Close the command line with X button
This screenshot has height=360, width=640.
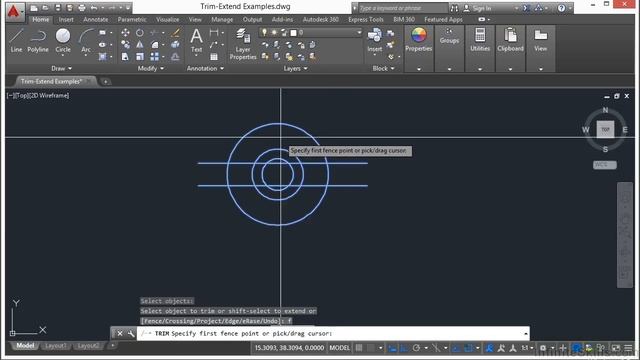120,333
